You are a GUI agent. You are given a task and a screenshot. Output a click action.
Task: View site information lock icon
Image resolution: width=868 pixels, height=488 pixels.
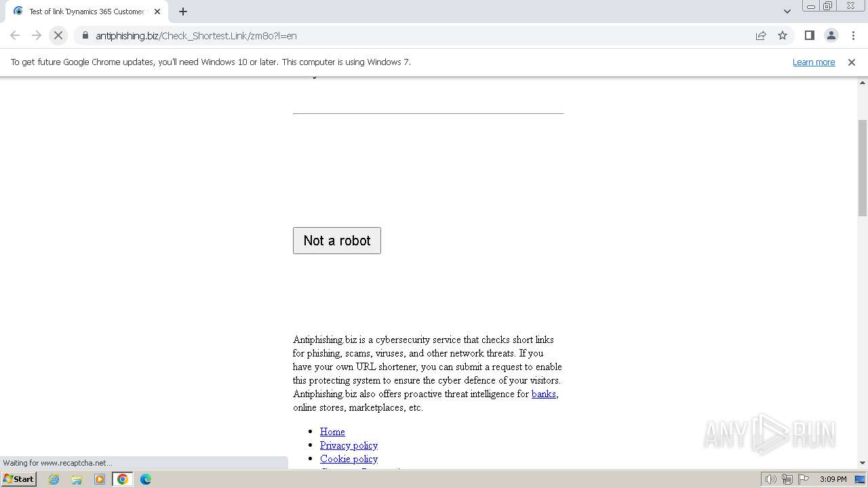(x=85, y=35)
